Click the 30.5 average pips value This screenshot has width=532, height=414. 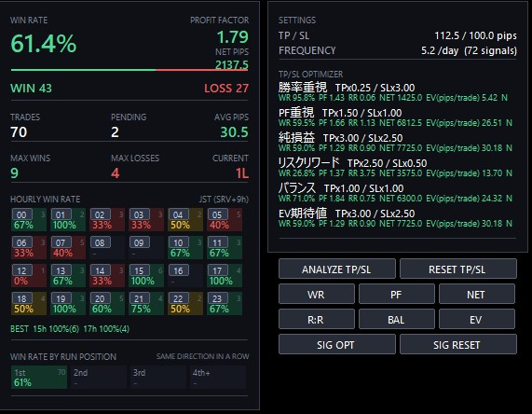[234, 132]
